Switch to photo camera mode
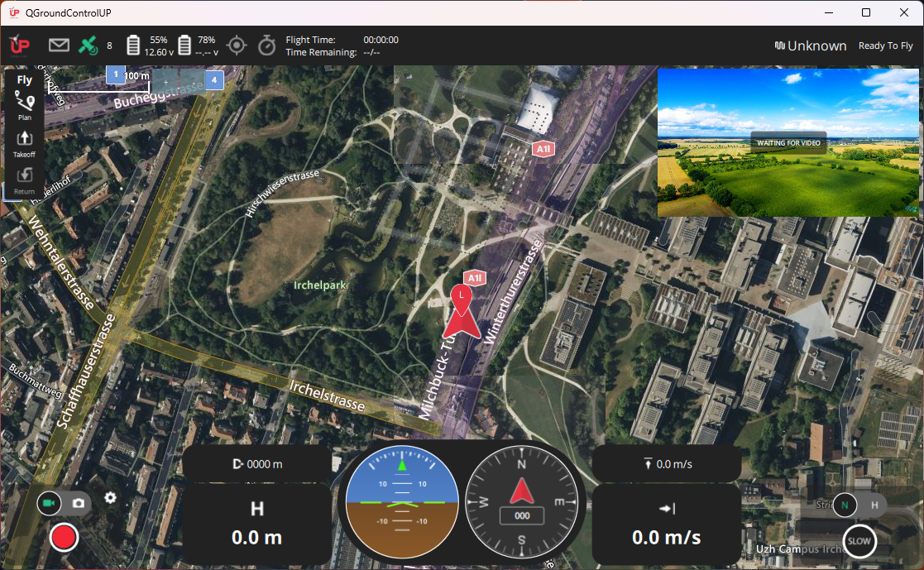Viewport: 924px width, 570px height. click(x=79, y=503)
